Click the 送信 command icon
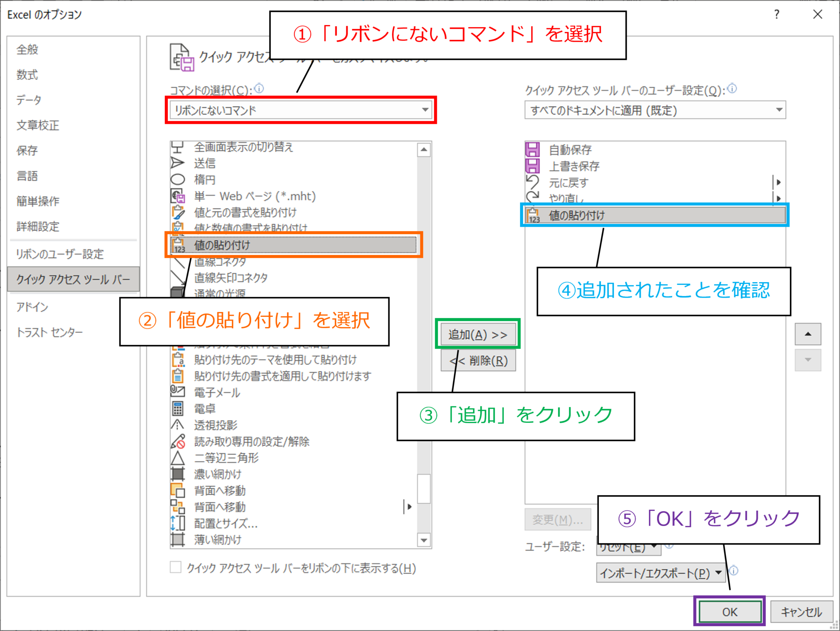This screenshot has height=631, width=840. coord(178,164)
